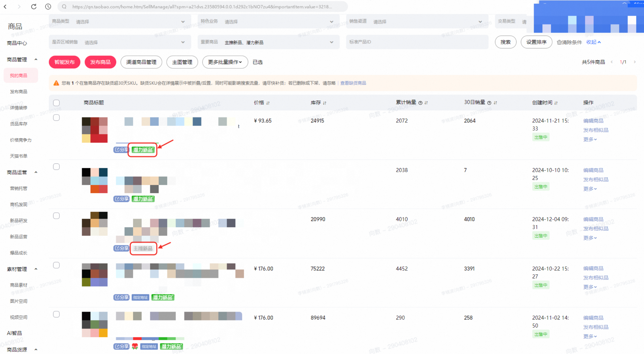
Task: Select checkbox for 2024-11-02 product row
Action: [56, 314]
